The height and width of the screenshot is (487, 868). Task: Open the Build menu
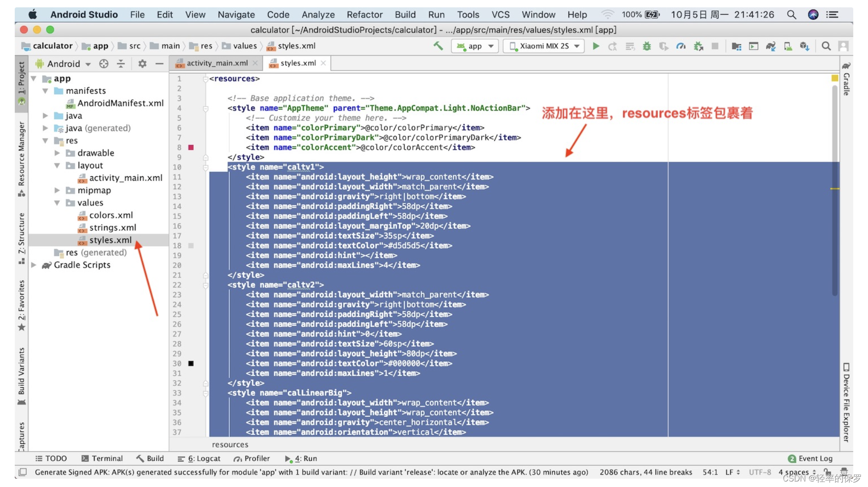pyautogui.click(x=405, y=15)
